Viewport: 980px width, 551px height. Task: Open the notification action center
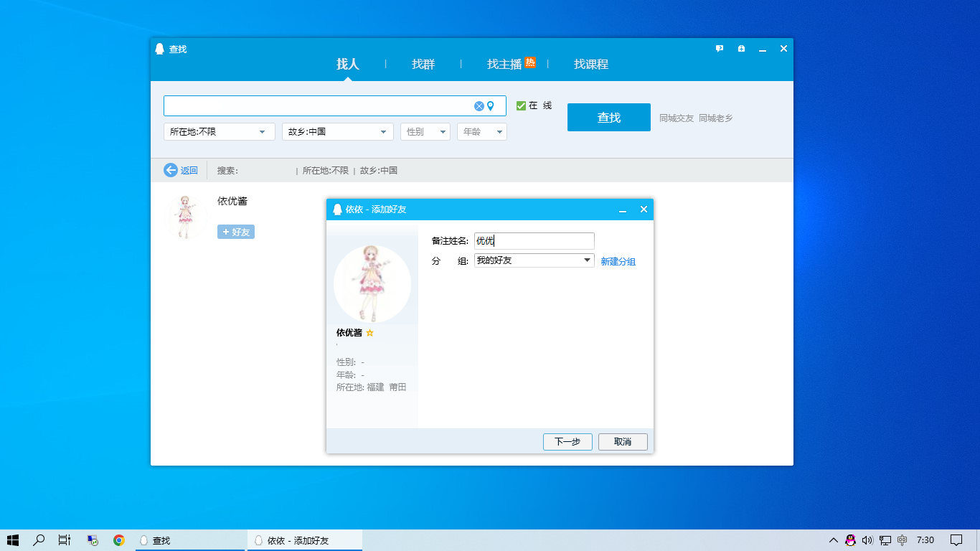point(956,540)
